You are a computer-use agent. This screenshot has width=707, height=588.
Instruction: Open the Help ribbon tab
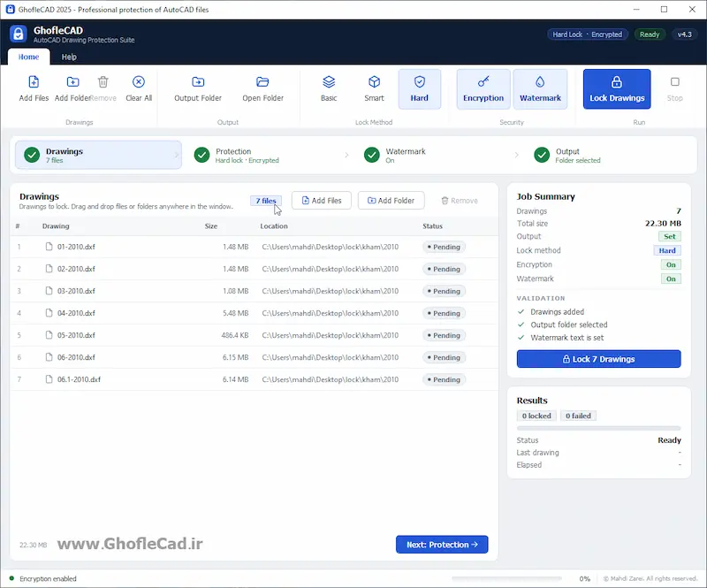coord(69,57)
